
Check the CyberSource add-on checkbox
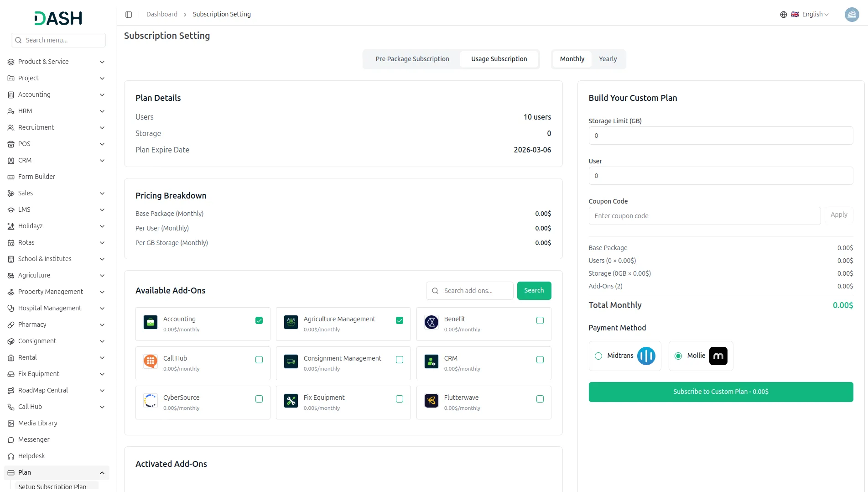[259, 399]
